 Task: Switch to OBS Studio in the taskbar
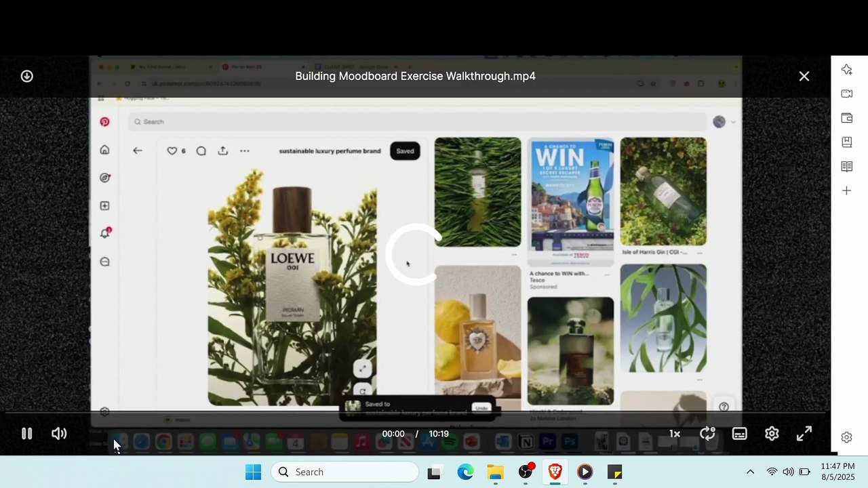[526, 472]
